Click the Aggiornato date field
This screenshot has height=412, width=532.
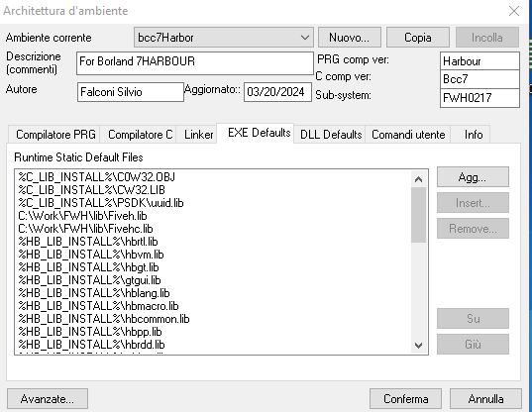tap(277, 92)
